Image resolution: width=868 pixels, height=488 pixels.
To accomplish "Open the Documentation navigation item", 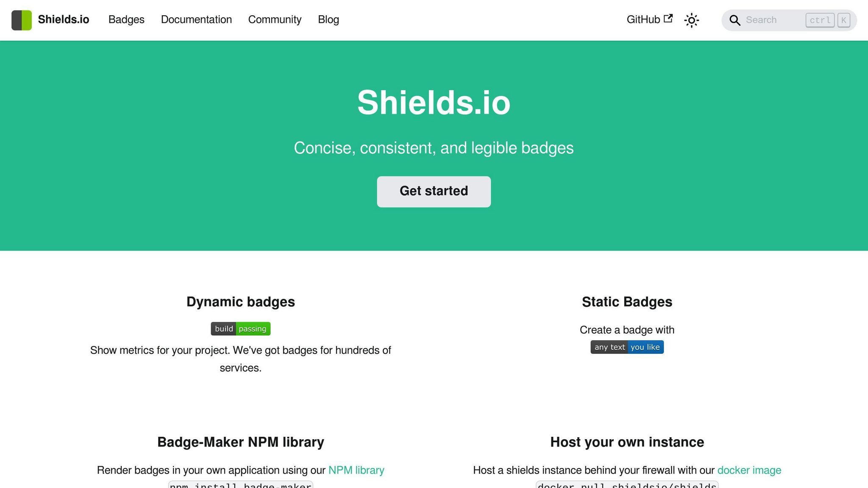I will 196,20.
